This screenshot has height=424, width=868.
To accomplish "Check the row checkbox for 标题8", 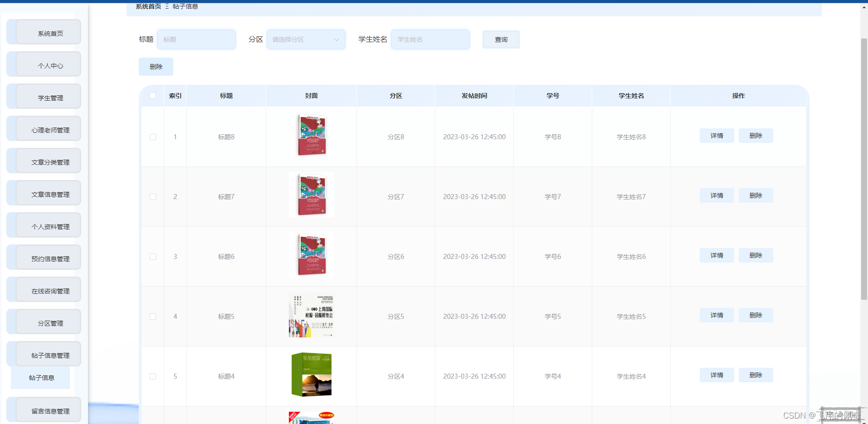I will (x=153, y=136).
